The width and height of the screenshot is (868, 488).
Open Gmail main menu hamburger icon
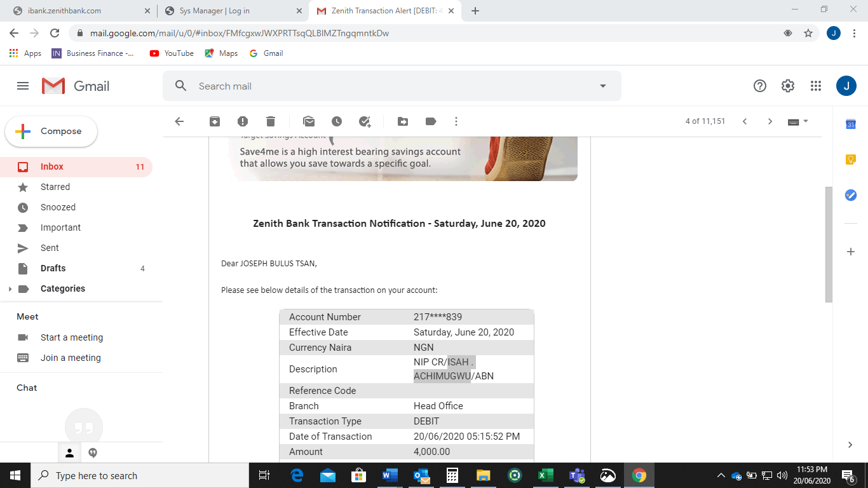click(x=23, y=86)
